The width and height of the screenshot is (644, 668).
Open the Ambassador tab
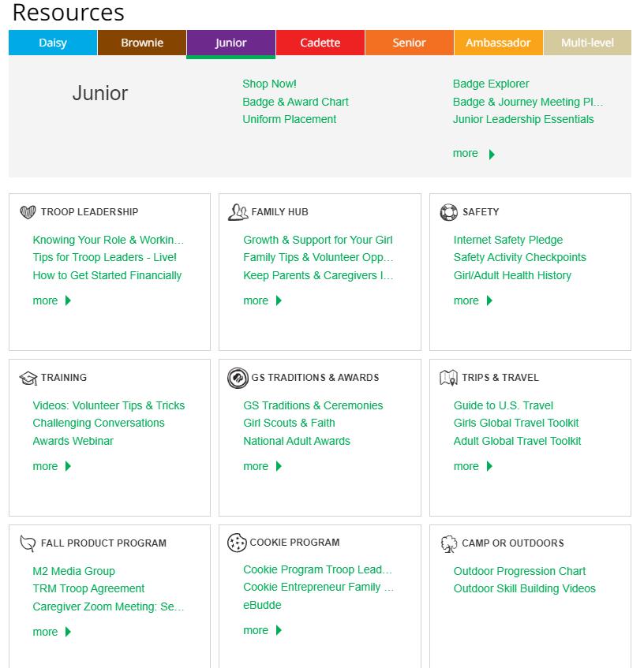(x=498, y=43)
